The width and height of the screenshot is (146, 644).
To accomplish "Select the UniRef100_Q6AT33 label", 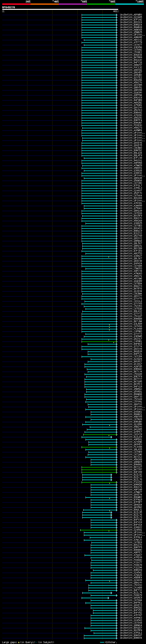I will pyautogui.click(x=131, y=397).
